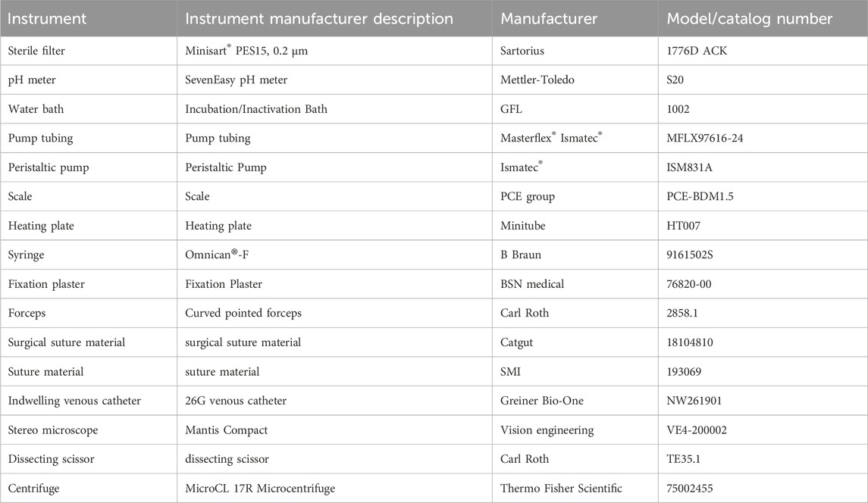Click the Instrument manufacturer description header

point(319,18)
